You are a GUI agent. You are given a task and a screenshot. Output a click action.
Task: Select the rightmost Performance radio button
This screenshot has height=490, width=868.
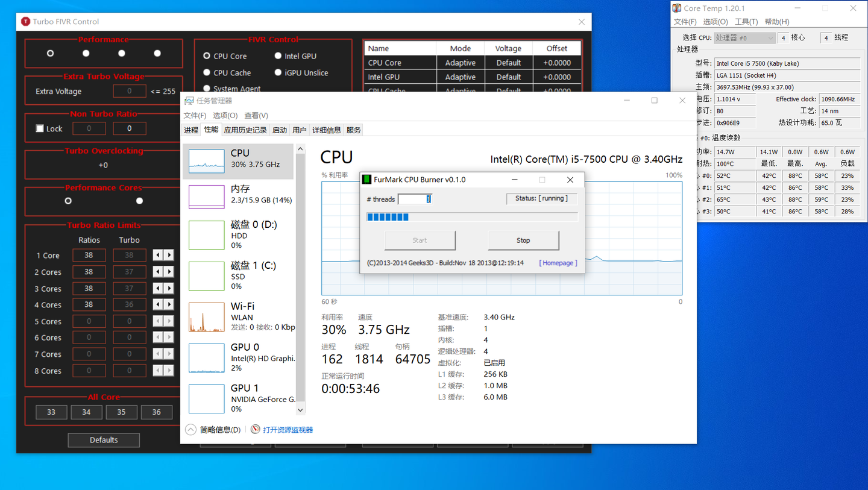pos(157,53)
